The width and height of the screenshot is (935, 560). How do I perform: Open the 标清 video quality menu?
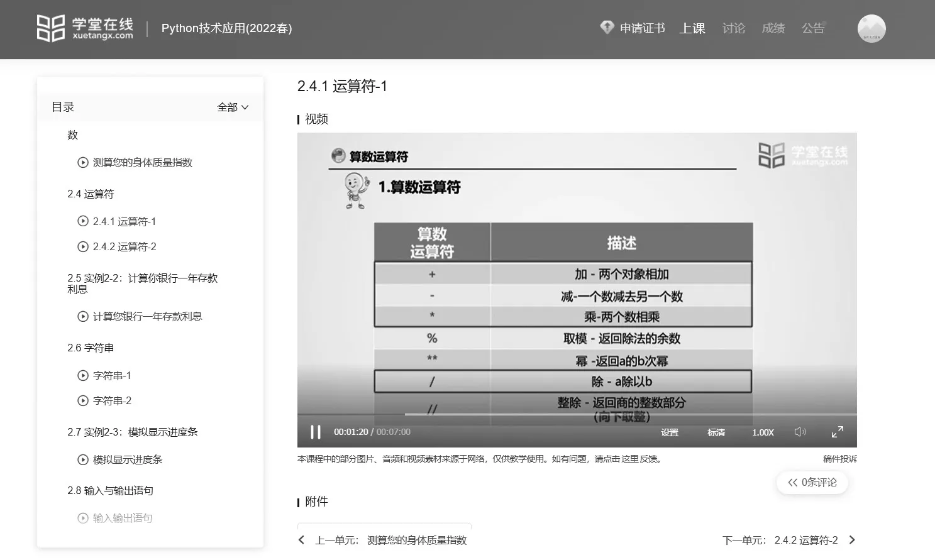[x=716, y=432]
